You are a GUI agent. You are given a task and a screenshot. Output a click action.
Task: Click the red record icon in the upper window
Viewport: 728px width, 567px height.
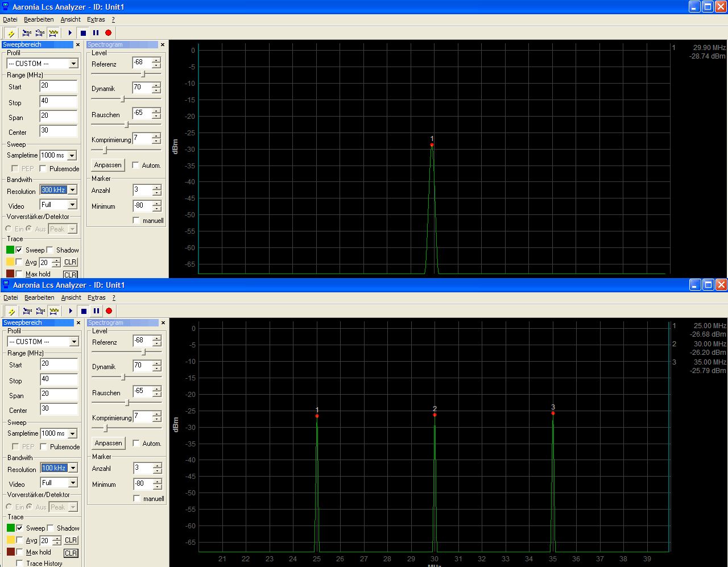pyautogui.click(x=108, y=33)
